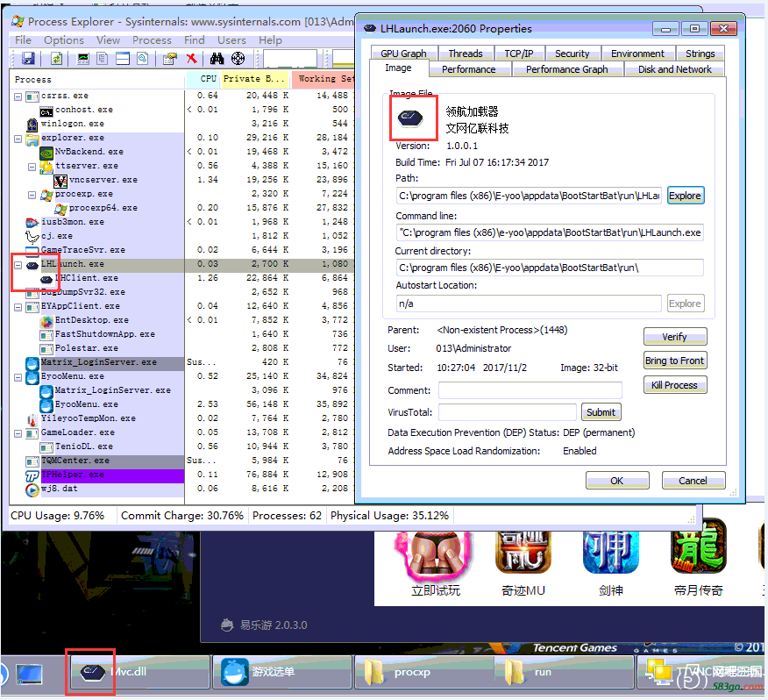Click the DLL/Handles view toolbar icon
Image resolution: width=768 pixels, height=700 pixels.
point(143,59)
